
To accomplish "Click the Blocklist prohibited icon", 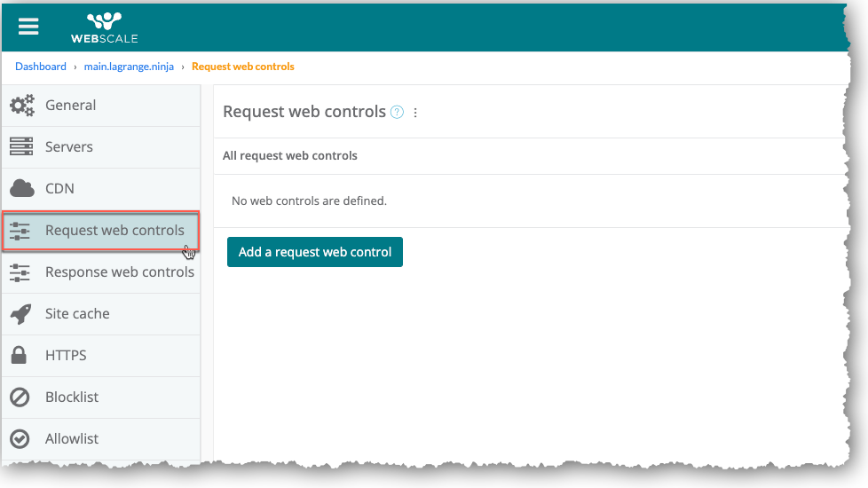I will coord(20,397).
